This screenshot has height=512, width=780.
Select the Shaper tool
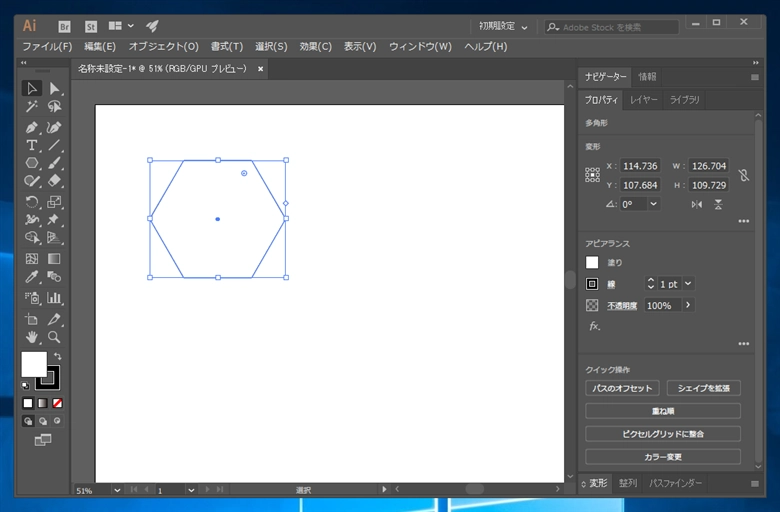click(x=32, y=181)
